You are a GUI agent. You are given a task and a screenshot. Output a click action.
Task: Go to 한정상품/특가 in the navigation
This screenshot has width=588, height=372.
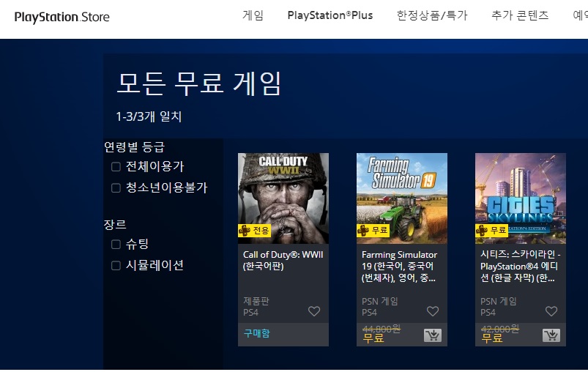pyautogui.click(x=432, y=15)
